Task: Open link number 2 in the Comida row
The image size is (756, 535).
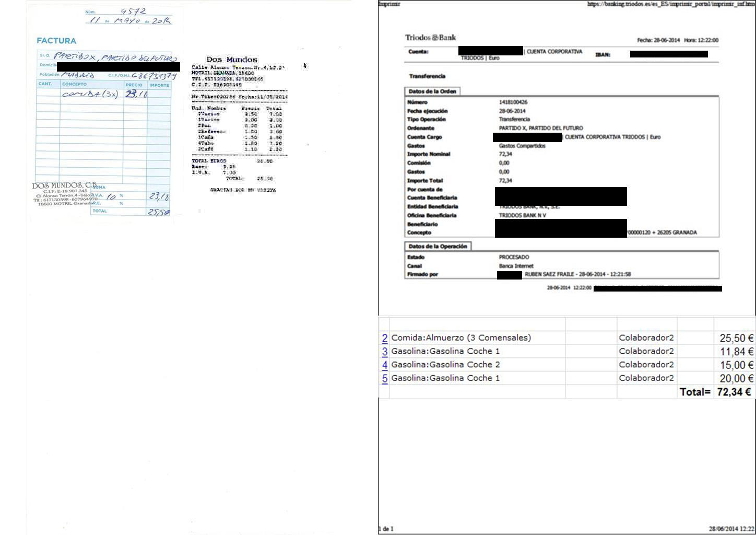Action: point(385,338)
